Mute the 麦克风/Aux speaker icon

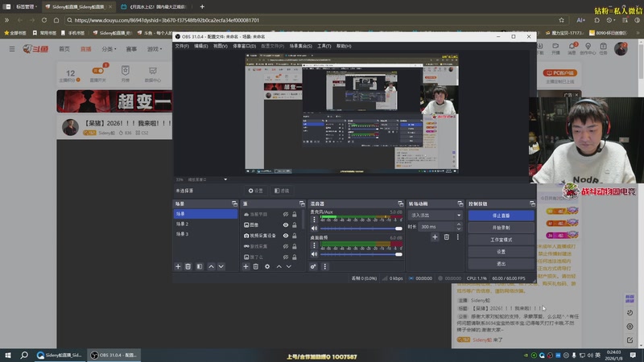(314, 228)
